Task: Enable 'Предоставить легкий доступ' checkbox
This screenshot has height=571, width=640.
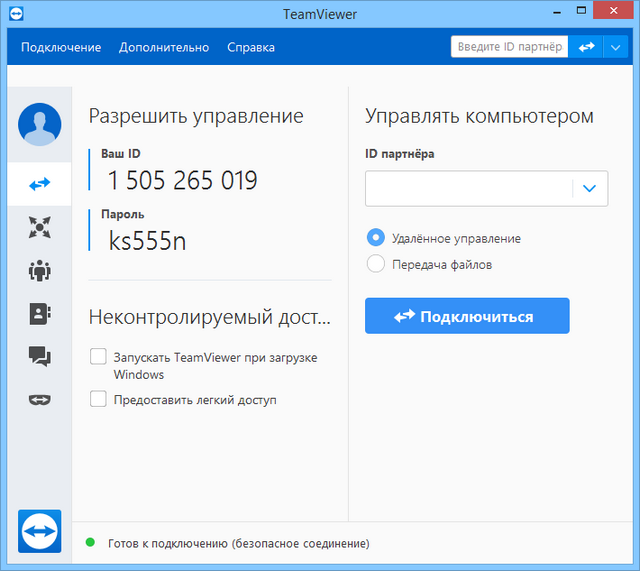Action: pyautogui.click(x=98, y=399)
